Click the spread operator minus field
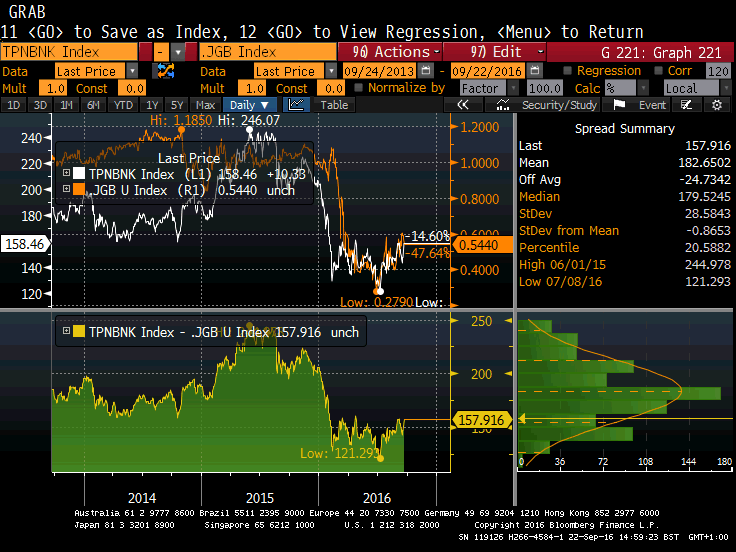Image resolution: width=736 pixels, height=552 pixels. point(161,52)
